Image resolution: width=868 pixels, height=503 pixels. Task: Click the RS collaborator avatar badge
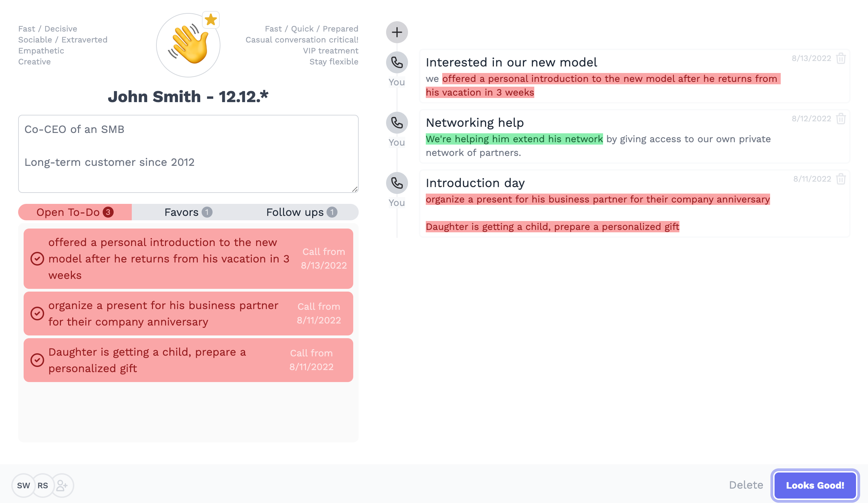coord(42,485)
